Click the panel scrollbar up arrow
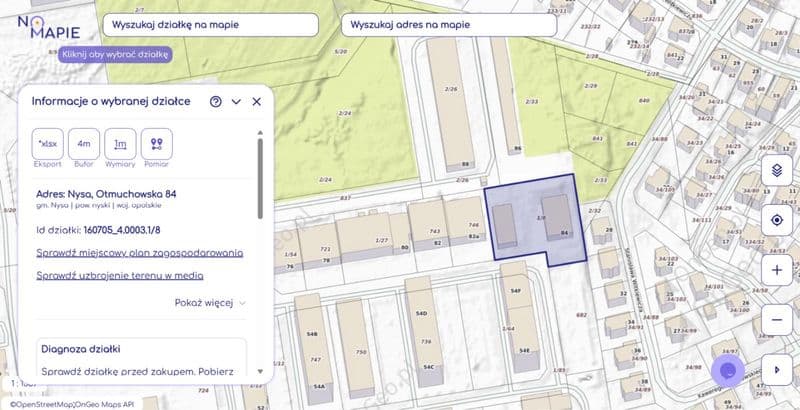Viewport: 800px width, 410px height. [x=260, y=133]
